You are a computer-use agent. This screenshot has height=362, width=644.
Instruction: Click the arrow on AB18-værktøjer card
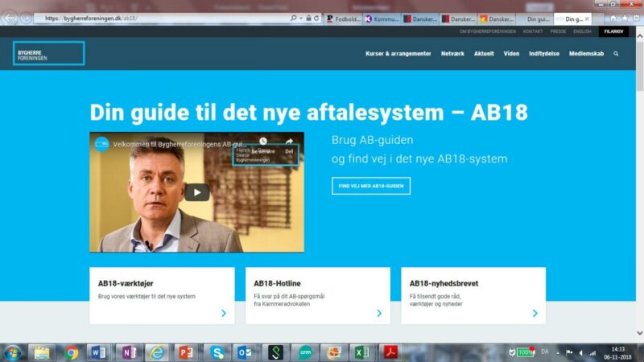click(x=223, y=313)
